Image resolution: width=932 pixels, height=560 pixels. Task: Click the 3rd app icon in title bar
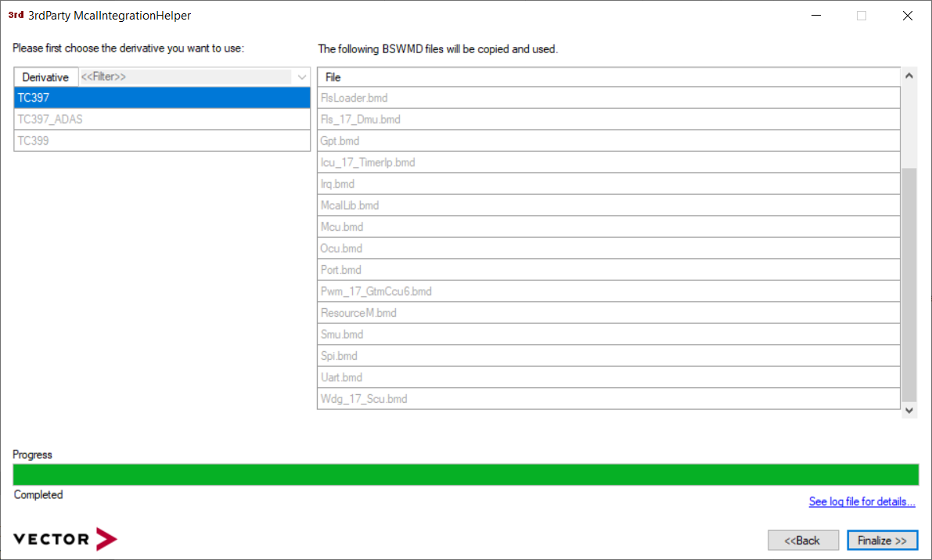pyautogui.click(x=15, y=16)
